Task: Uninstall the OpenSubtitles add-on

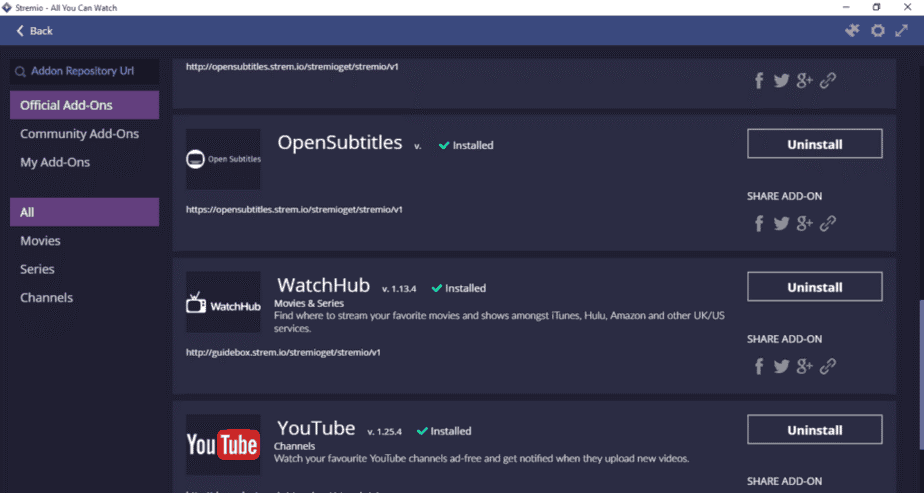Action: click(x=814, y=144)
